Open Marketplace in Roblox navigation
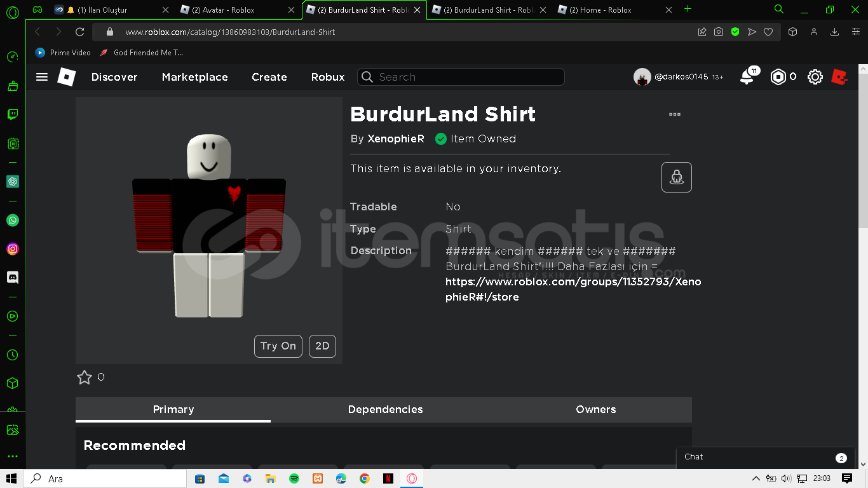 pyautogui.click(x=194, y=77)
